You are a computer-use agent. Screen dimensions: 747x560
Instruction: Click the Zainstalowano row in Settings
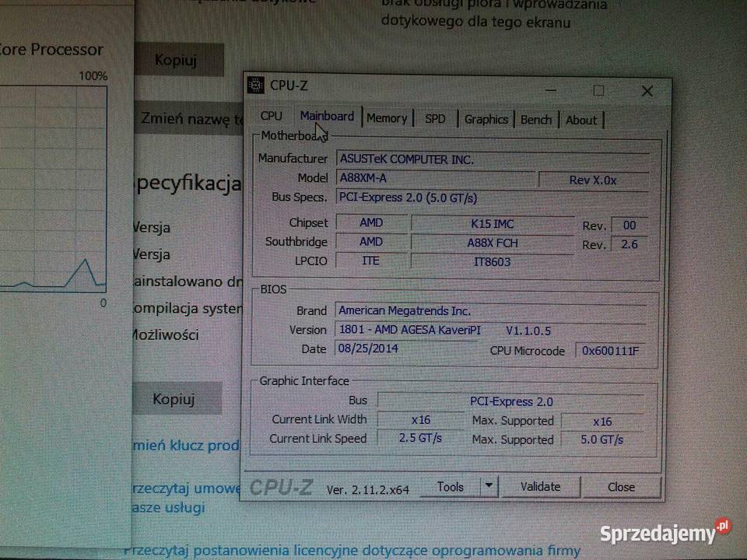(188, 282)
